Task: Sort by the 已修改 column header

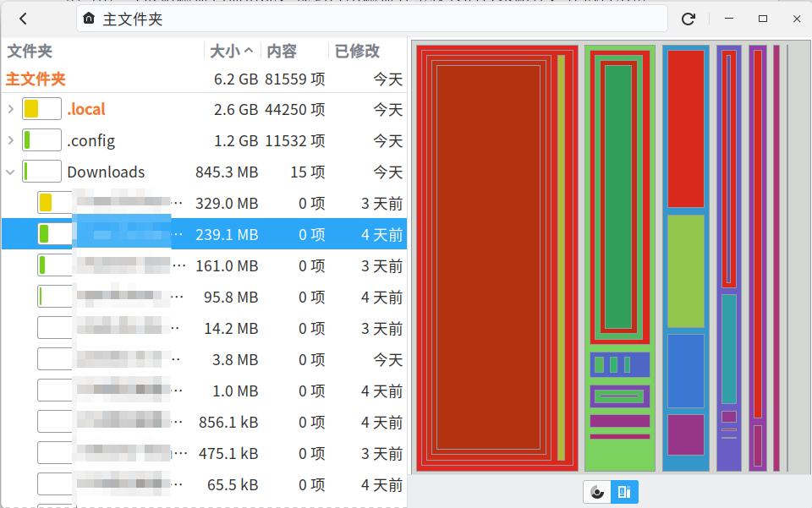Action: coord(357,51)
